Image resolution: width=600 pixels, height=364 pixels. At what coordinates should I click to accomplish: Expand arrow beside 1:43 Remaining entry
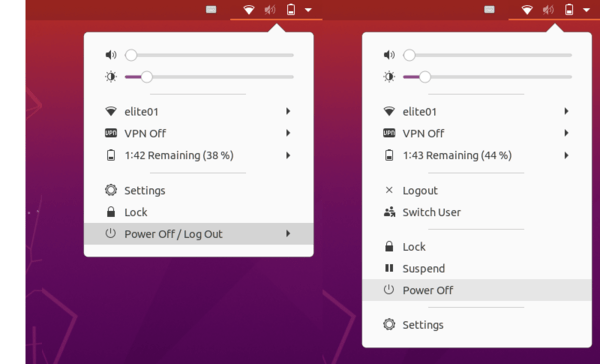(x=566, y=155)
